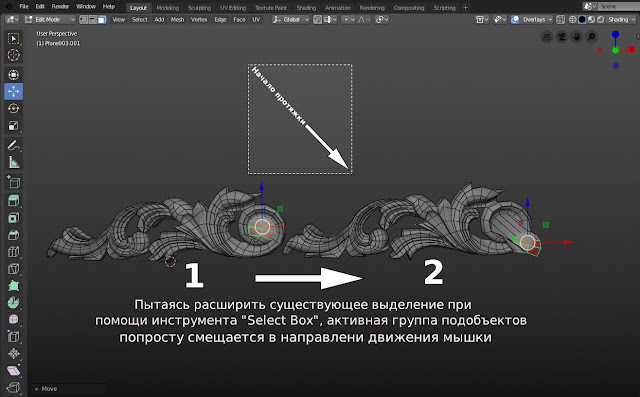
Task: Open the Window menu
Action: (86, 7)
